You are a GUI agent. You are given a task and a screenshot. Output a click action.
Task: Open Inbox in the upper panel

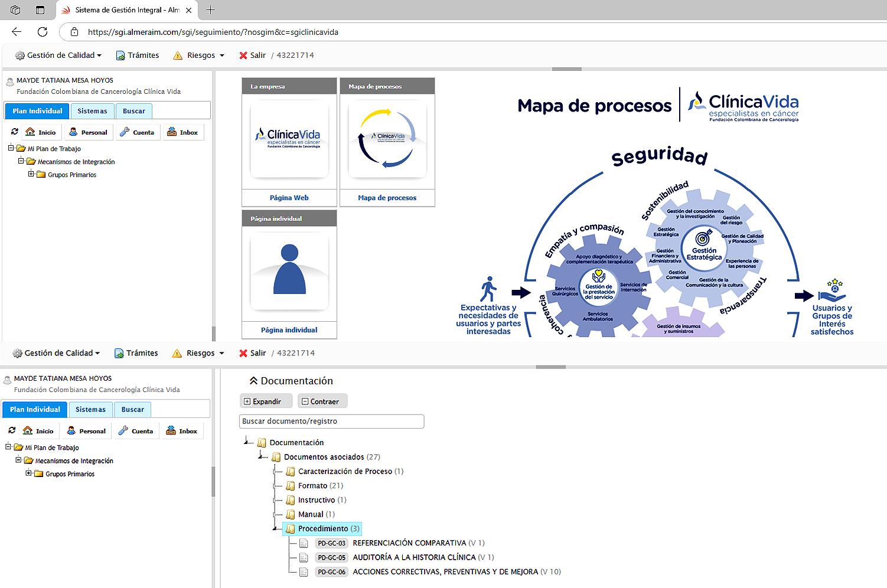182,132
